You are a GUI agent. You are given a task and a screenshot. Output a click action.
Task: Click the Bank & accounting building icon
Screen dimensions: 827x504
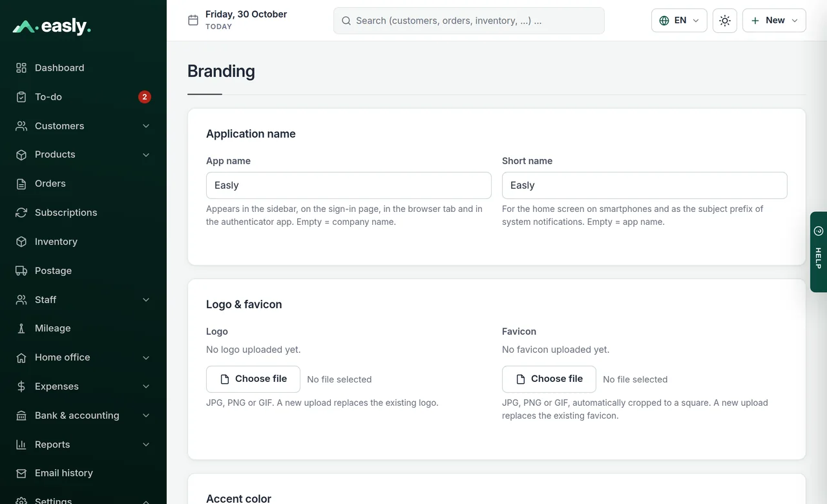[21, 415]
